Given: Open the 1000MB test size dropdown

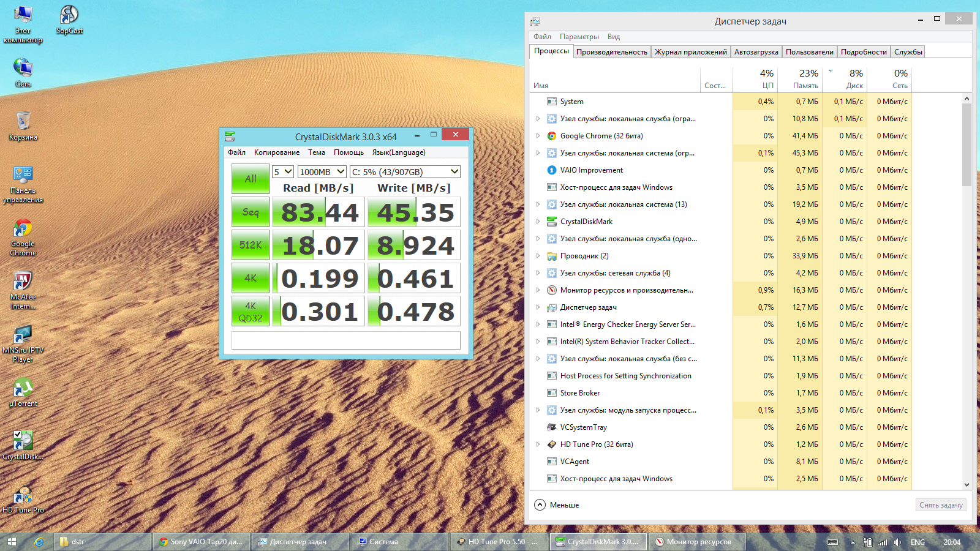Looking at the screenshot, I should coord(322,172).
